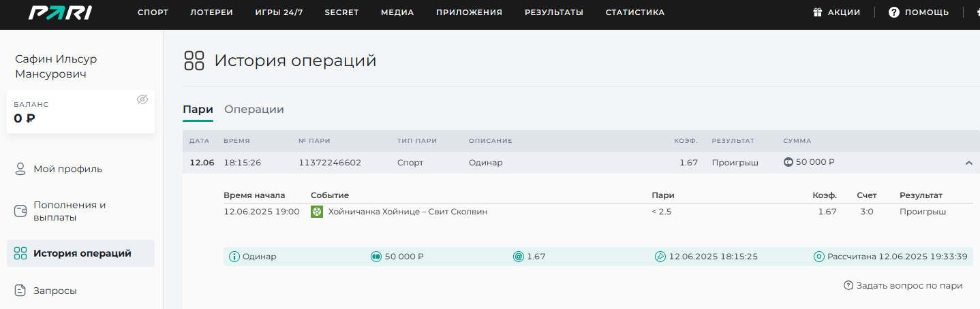Switch to the Пари tab
Screen dimensions: 980x309
[x=198, y=109]
